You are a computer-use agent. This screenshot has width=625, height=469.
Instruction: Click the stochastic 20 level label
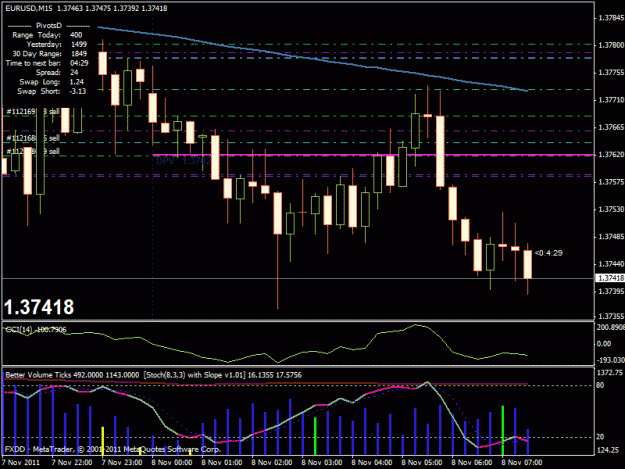[600, 437]
